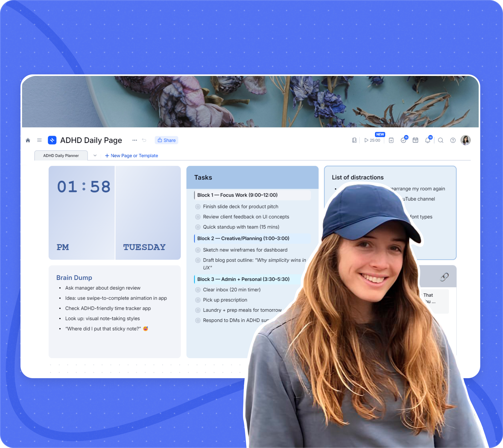Mark 'Sketch new wireframes for dashboard' complete
This screenshot has width=503, height=448.
click(198, 250)
